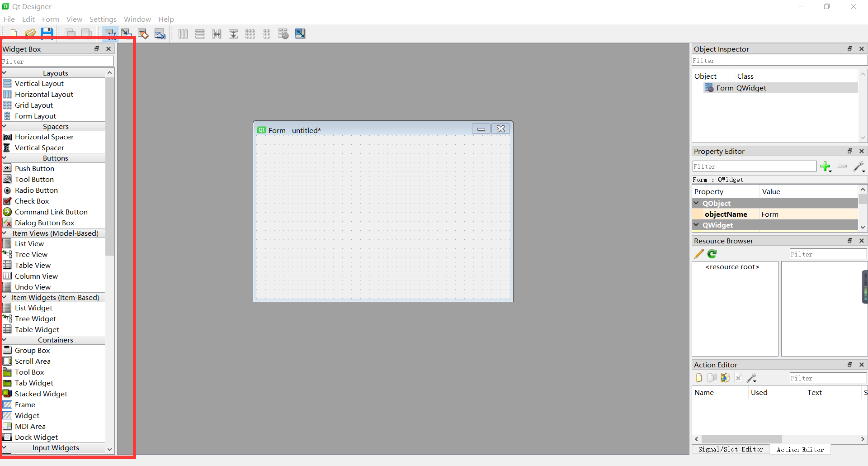
Task: Open the View menu
Action: (74, 19)
